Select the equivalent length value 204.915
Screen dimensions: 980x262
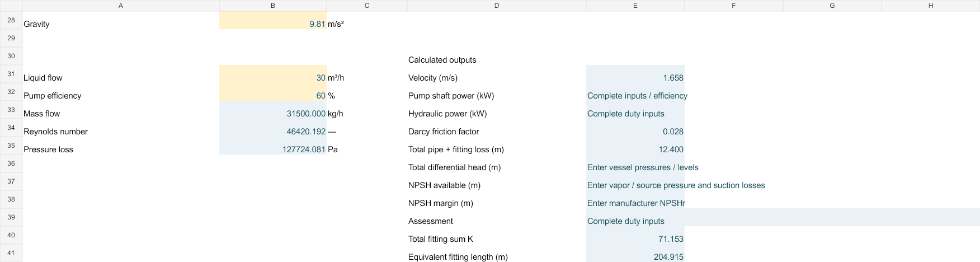coord(635,253)
